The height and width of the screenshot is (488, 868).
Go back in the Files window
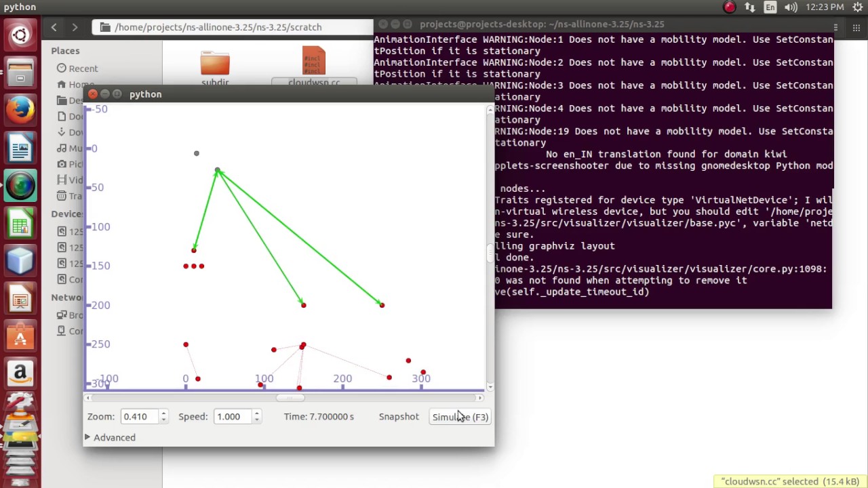[54, 27]
